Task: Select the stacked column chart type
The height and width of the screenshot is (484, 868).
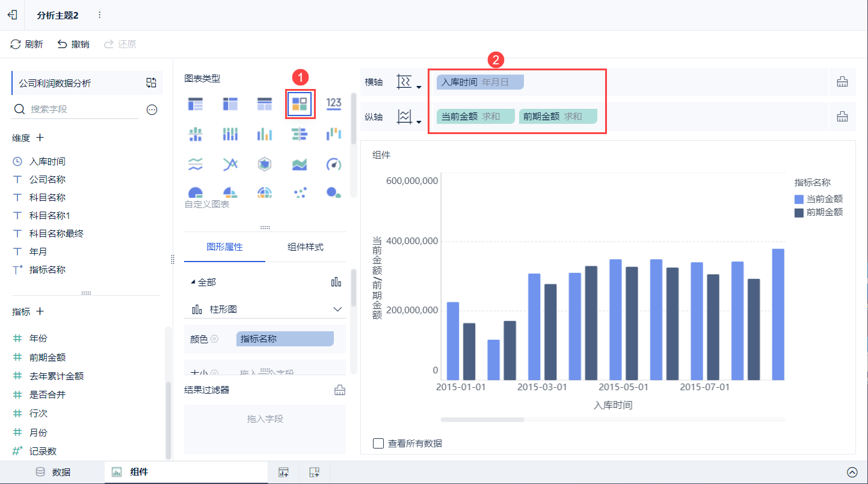Action: [230, 134]
